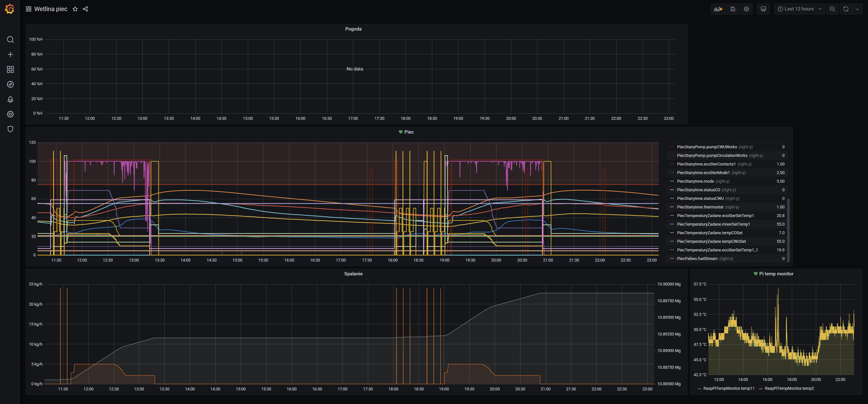The image size is (868, 404).
Task: Expand the refresh interval dropdown arrow
Action: [857, 9]
